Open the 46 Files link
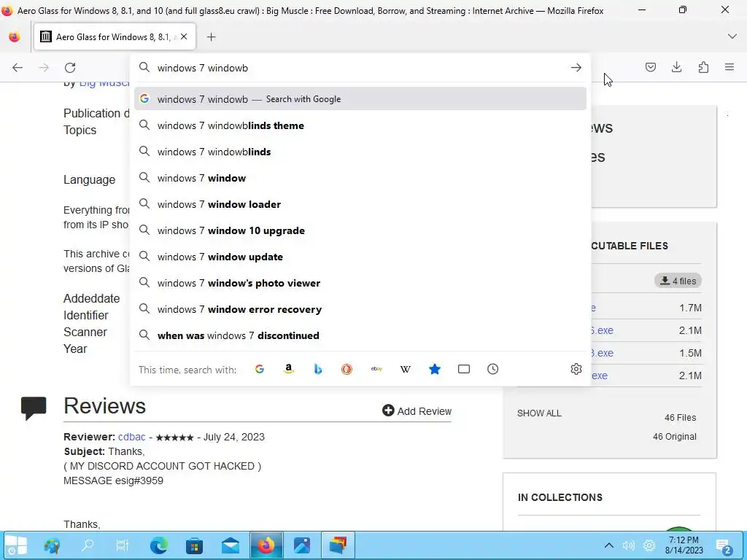This screenshot has height=560, width=747. pos(681,418)
